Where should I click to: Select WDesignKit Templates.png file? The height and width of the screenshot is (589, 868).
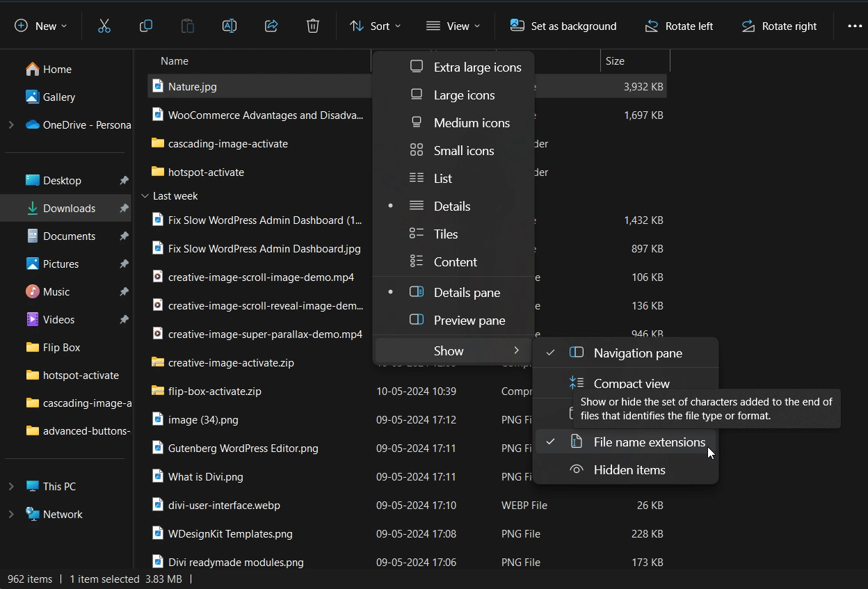223,533
